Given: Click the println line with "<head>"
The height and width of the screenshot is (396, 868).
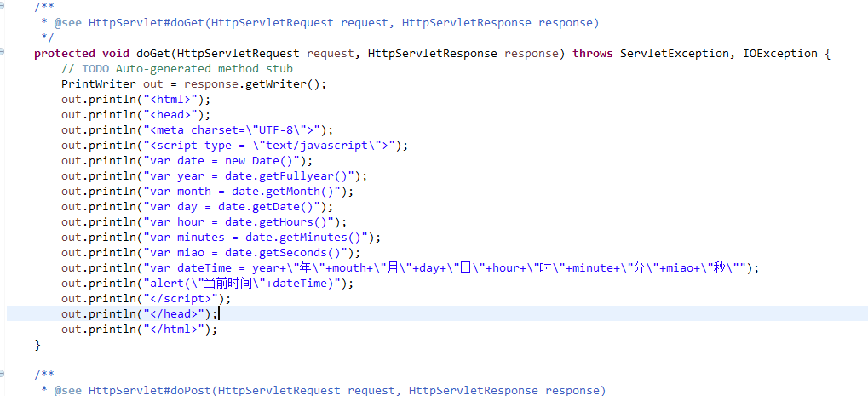Looking at the screenshot, I should click(x=136, y=115).
